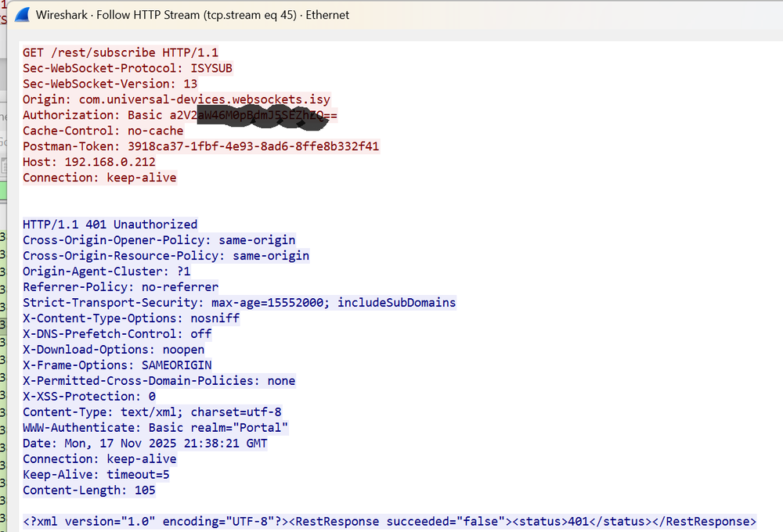Viewport: 783px width, 532px height.
Task: Click the HTTP/1.1 401 Unauthorized status line
Action: click(x=110, y=225)
